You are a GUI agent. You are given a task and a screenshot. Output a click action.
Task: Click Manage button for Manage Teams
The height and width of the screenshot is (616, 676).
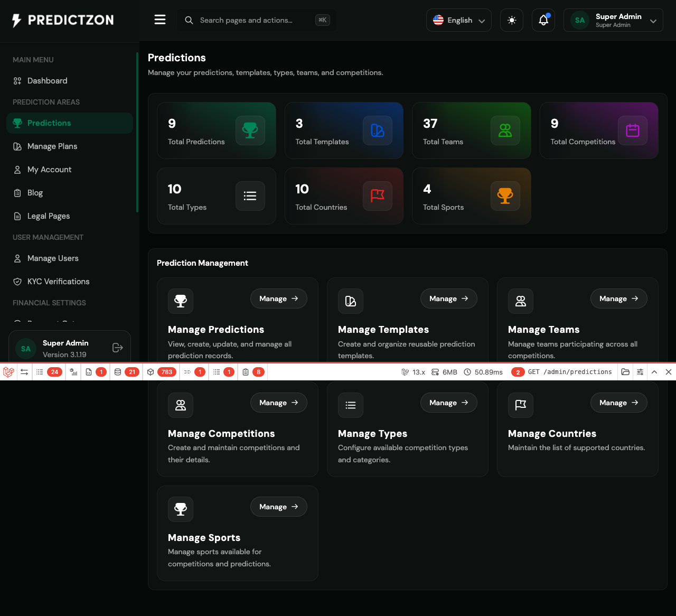(x=619, y=298)
